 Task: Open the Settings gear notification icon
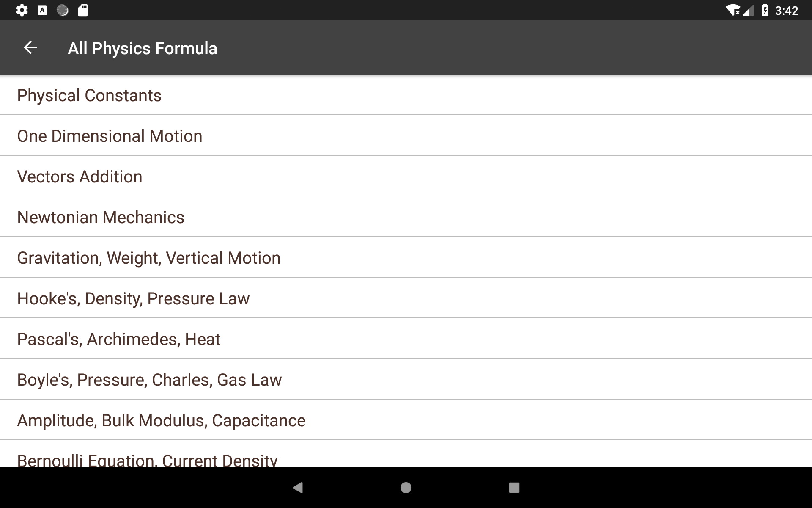point(22,10)
